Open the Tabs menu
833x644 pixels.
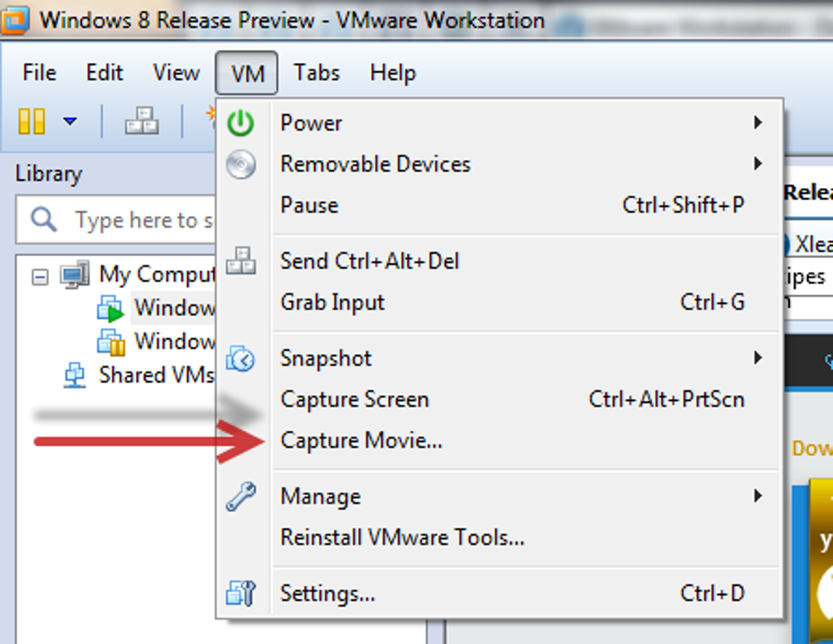pyautogui.click(x=316, y=73)
